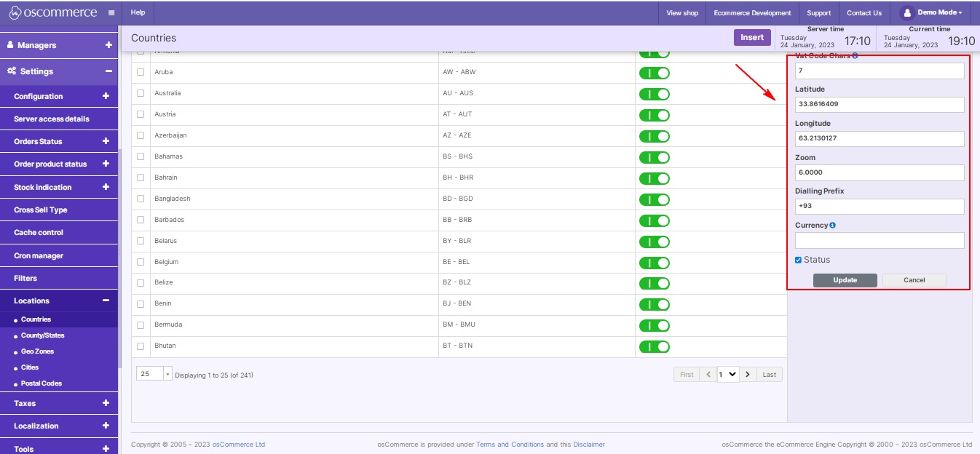Jump to Last page button

(x=770, y=375)
